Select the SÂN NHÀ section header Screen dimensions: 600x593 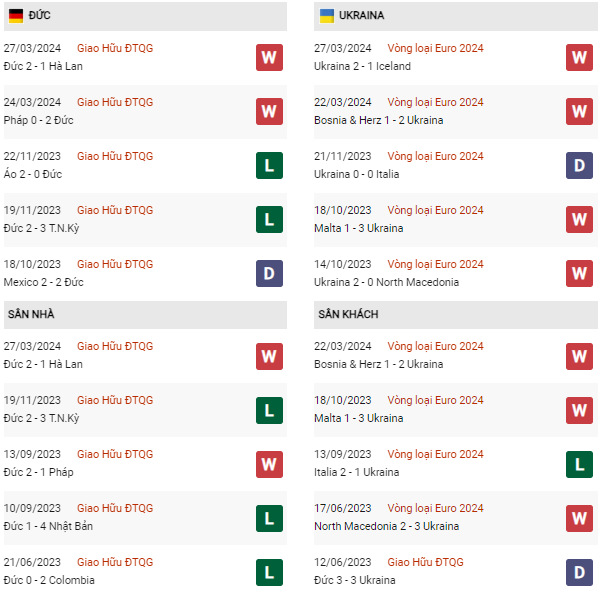click(x=31, y=314)
